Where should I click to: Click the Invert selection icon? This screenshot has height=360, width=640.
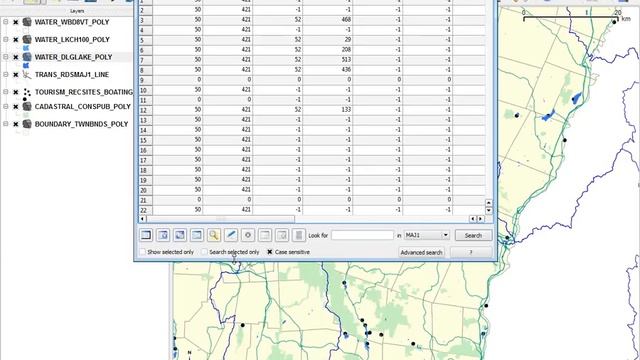point(180,235)
